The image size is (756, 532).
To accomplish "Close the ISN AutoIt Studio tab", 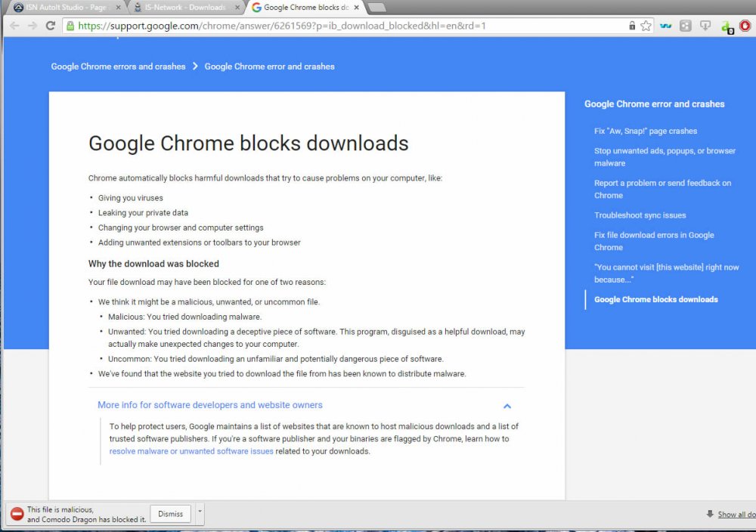I will pos(118,8).
